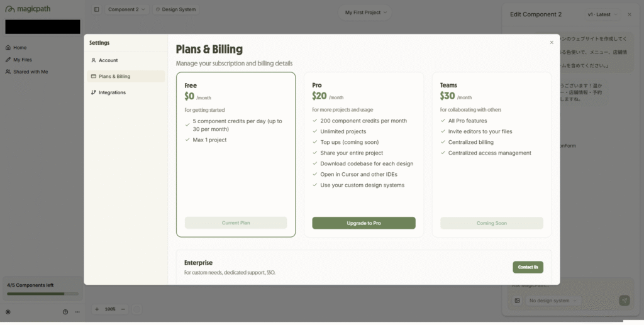Image resolution: width=644 pixels, height=325 pixels.
Task: Click the sidebar collapse panel icon
Action: coord(96,9)
